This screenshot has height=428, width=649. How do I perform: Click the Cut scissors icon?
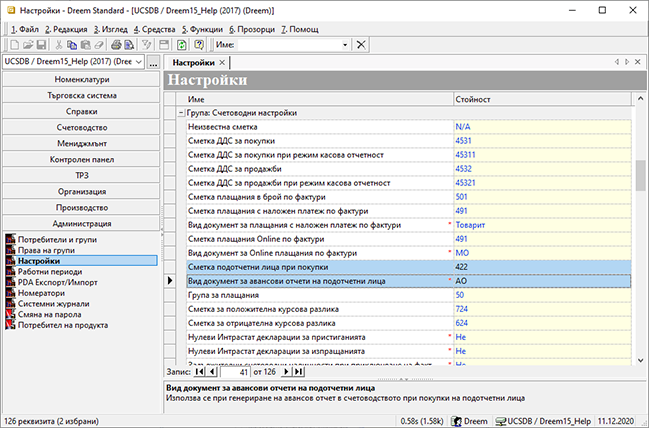coord(59,45)
